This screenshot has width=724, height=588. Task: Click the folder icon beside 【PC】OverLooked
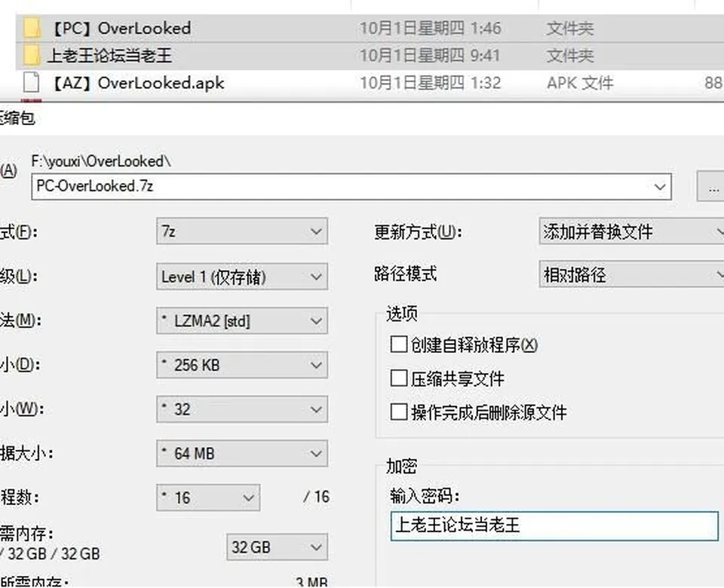click(32, 28)
